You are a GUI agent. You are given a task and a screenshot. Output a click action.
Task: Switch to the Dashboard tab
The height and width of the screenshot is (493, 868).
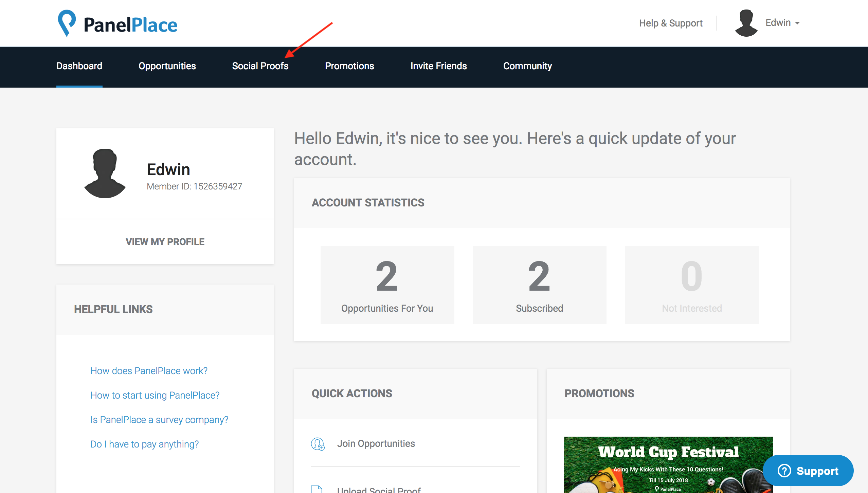(x=79, y=66)
